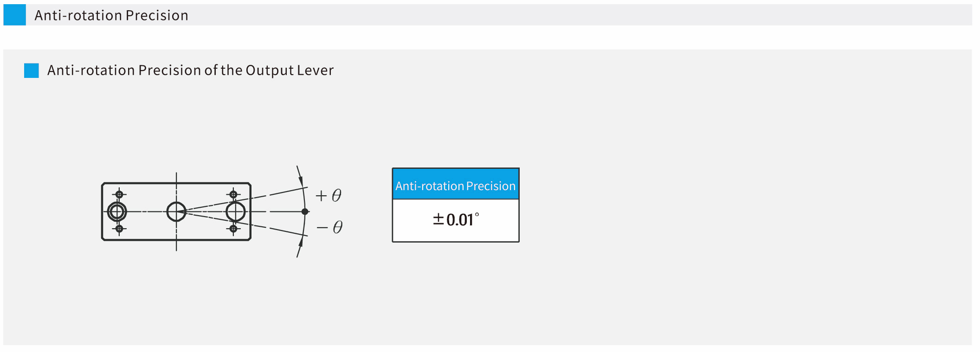
Task: Click the blue Anti-rotation Precision table header
Action: (x=455, y=185)
